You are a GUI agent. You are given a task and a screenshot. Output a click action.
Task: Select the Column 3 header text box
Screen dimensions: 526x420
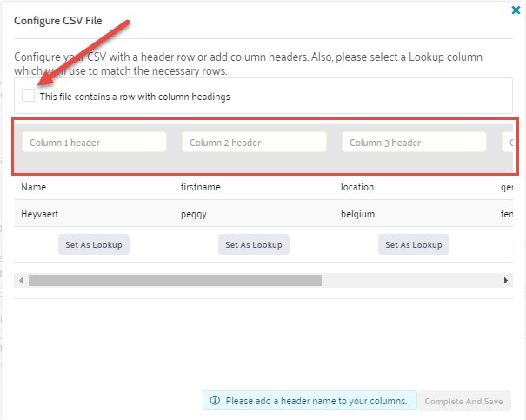pos(414,143)
